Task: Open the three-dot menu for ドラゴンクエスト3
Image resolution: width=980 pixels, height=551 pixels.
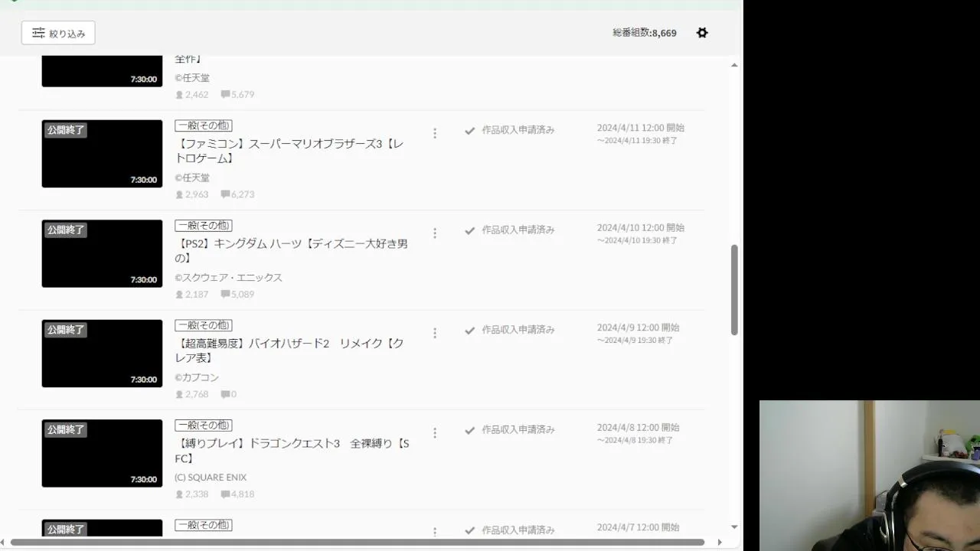Action: point(435,433)
